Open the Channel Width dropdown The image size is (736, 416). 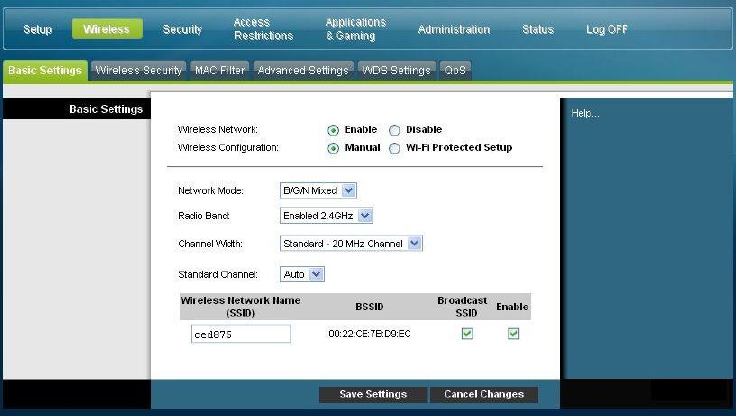(351, 244)
